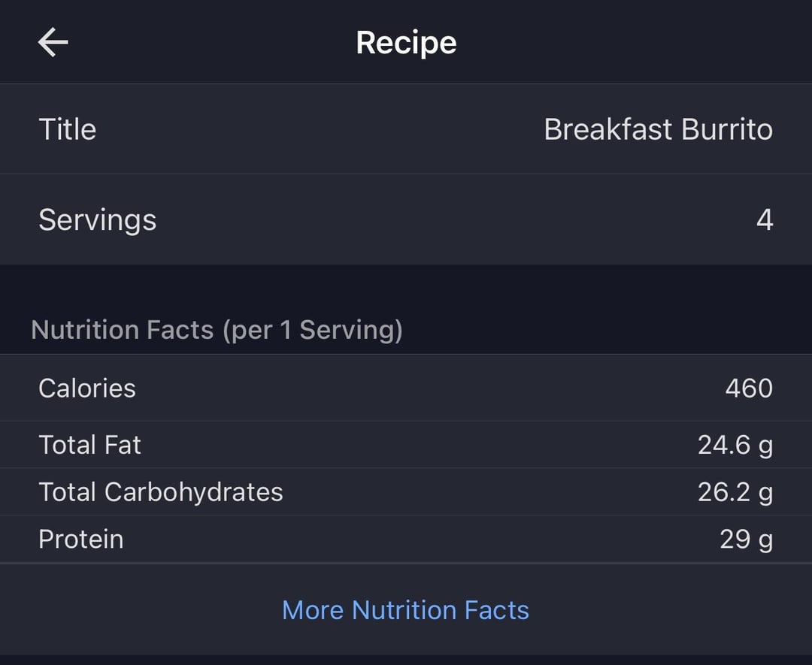
Task: Edit the Breakfast Burrito title field
Action: click(658, 128)
